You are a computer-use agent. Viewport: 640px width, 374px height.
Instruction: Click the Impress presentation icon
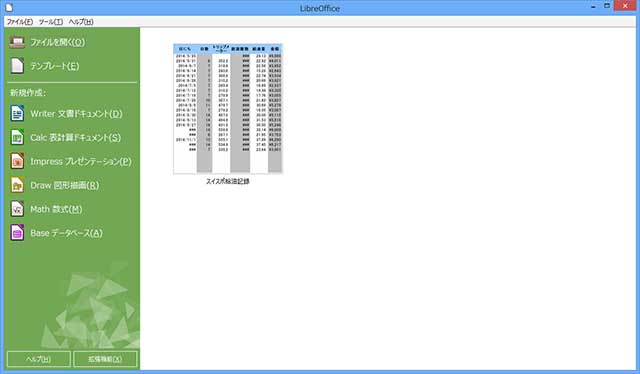click(17, 161)
